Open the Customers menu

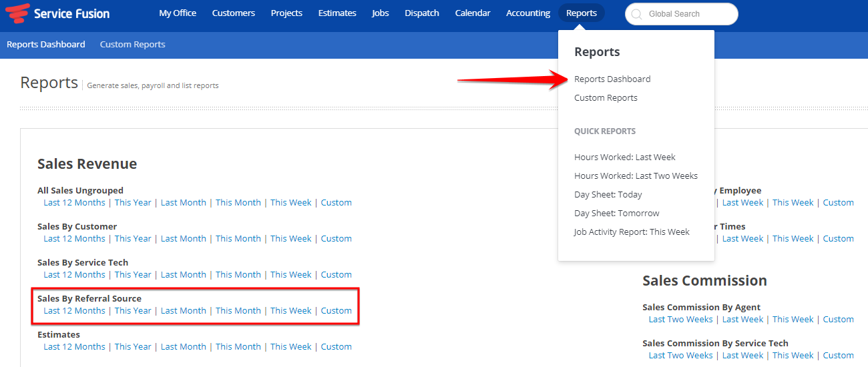(x=234, y=13)
